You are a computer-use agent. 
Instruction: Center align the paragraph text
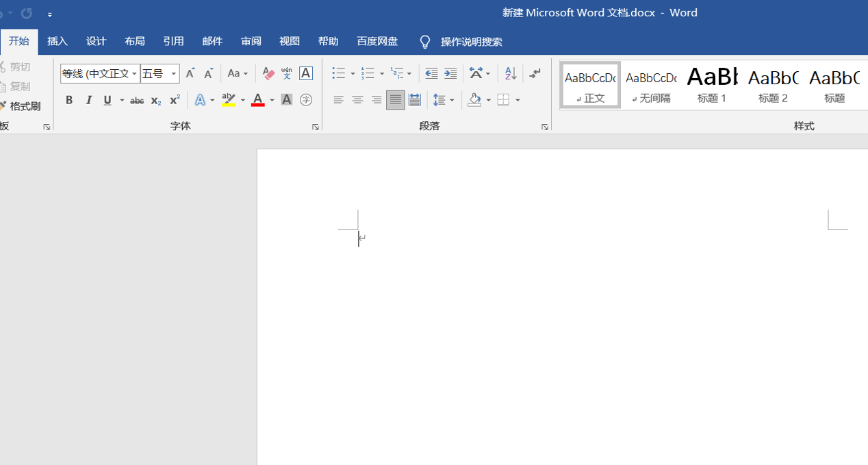pos(357,100)
